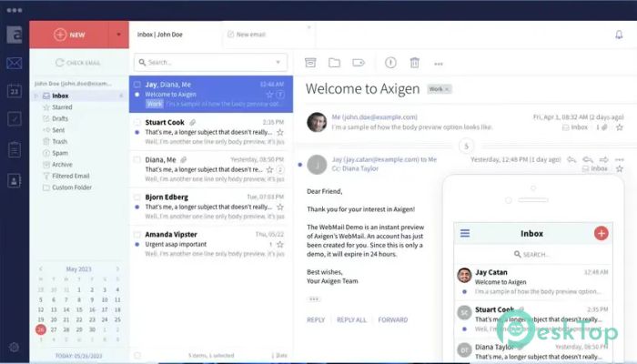Click CHECK EMAIL button
This screenshot has height=364, width=637.
point(78,63)
